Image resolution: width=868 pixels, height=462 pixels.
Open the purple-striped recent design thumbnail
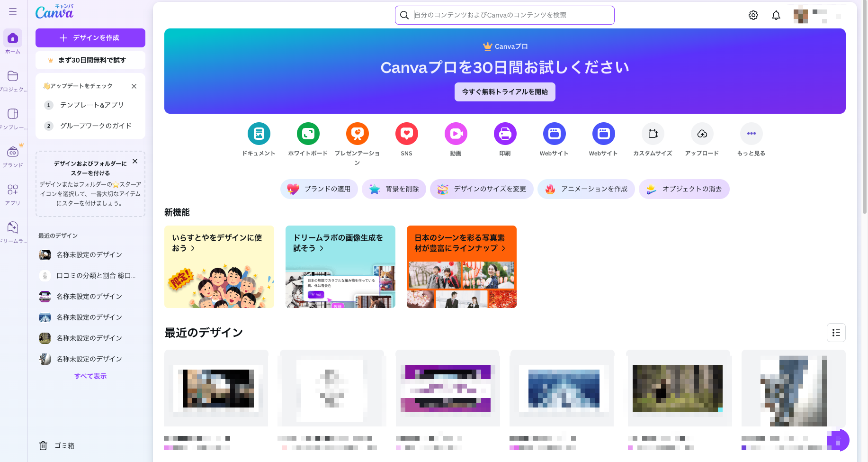click(448, 389)
